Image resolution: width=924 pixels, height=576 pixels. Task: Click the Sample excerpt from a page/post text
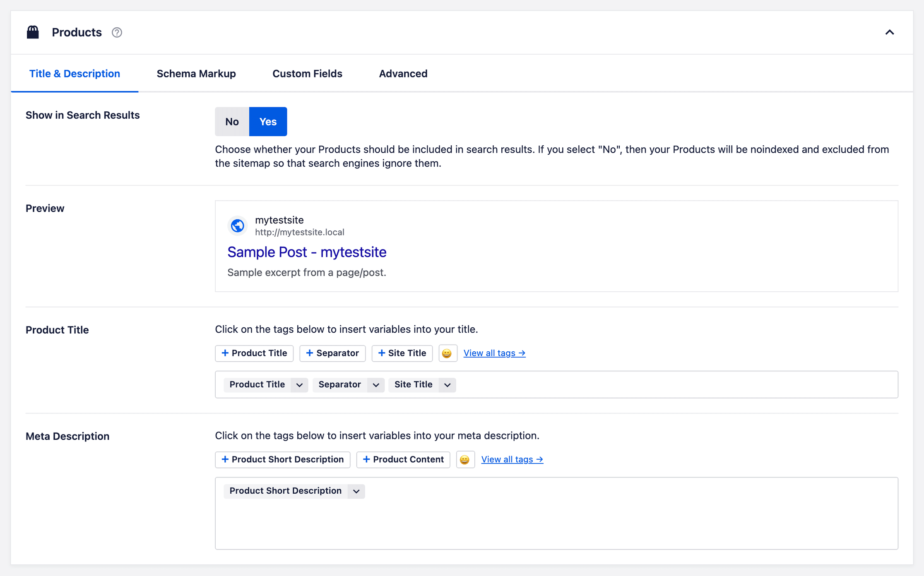coord(306,273)
